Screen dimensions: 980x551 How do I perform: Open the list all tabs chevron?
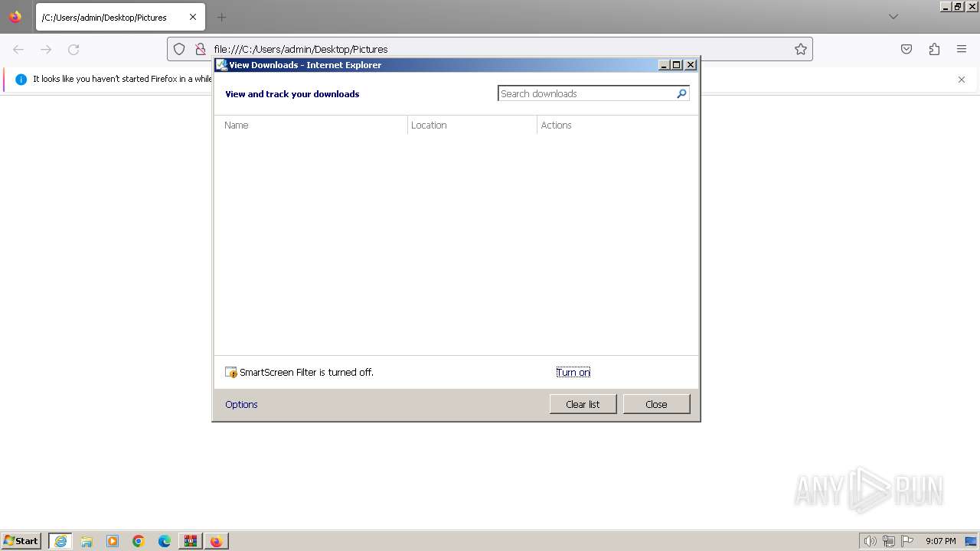[893, 17]
